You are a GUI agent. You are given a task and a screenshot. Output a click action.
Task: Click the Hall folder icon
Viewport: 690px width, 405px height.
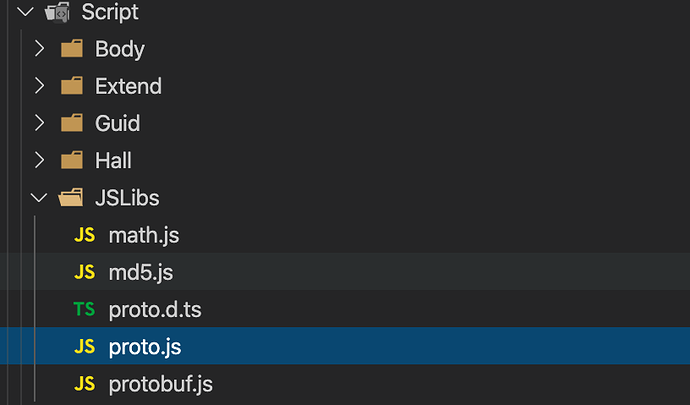coord(71,160)
